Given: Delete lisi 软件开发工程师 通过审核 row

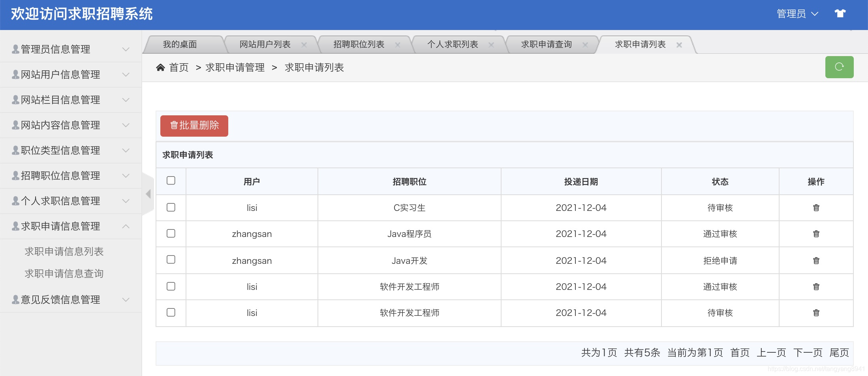Looking at the screenshot, I should [x=816, y=287].
